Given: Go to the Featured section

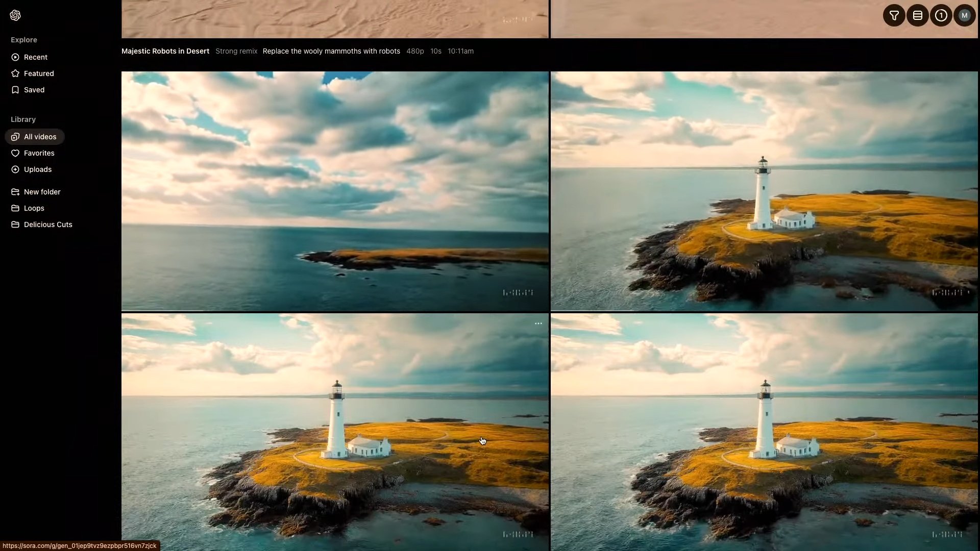Looking at the screenshot, I should point(38,73).
